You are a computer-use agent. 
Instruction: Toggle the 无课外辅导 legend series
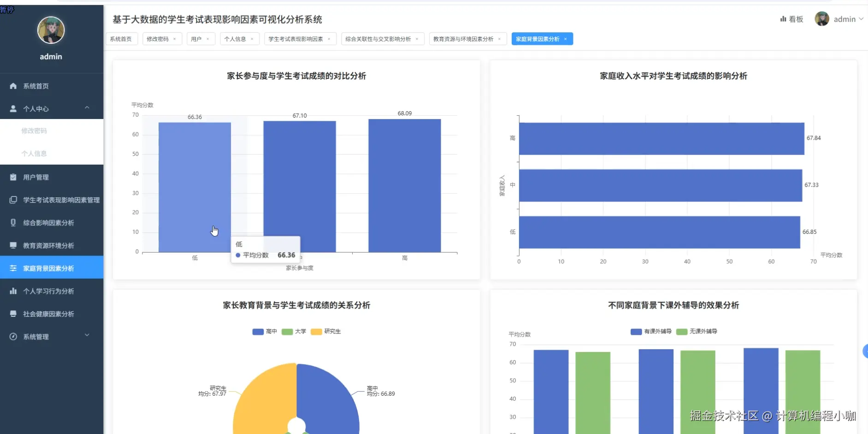[697, 332]
